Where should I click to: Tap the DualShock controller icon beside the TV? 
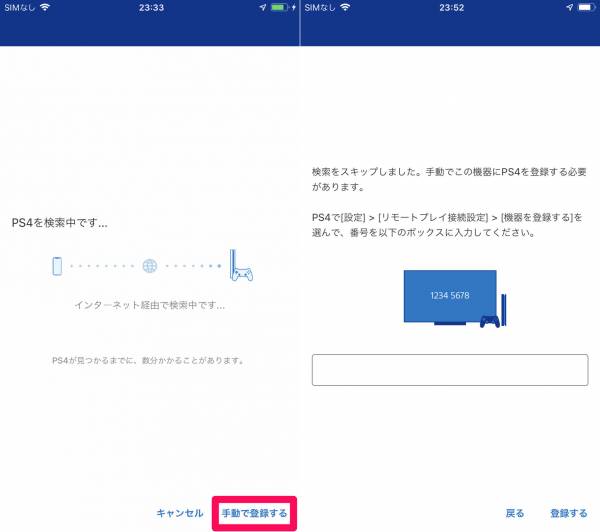[x=490, y=321]
